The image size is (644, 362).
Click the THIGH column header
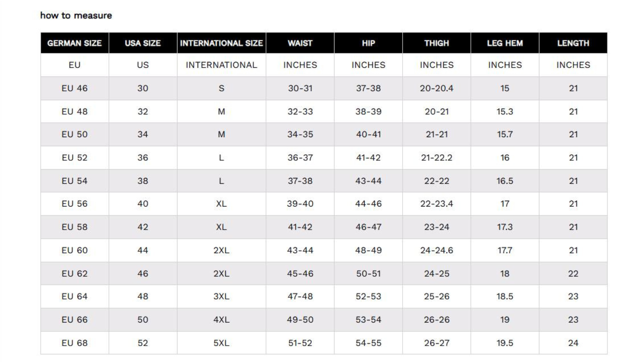[x=437, y=43]
